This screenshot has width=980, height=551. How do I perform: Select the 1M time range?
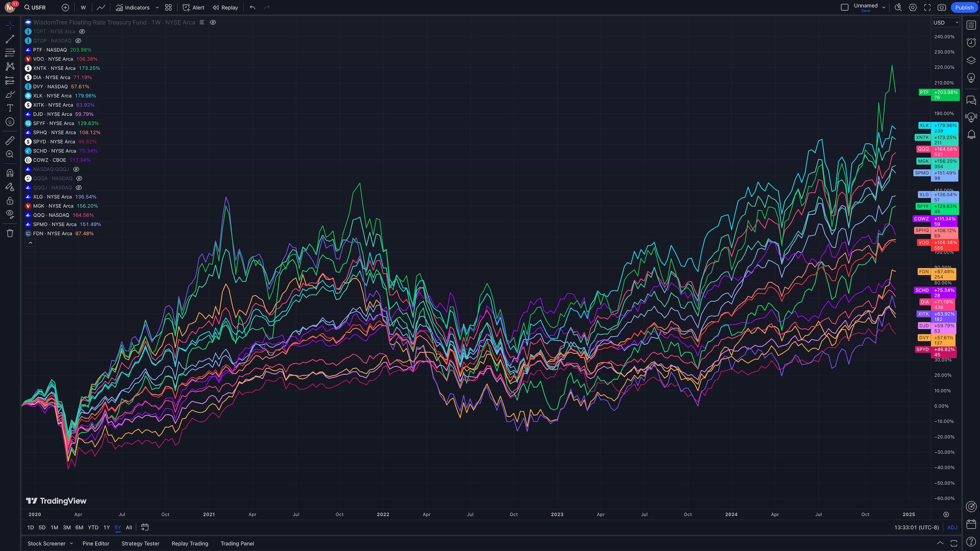[x=54, y=527]
